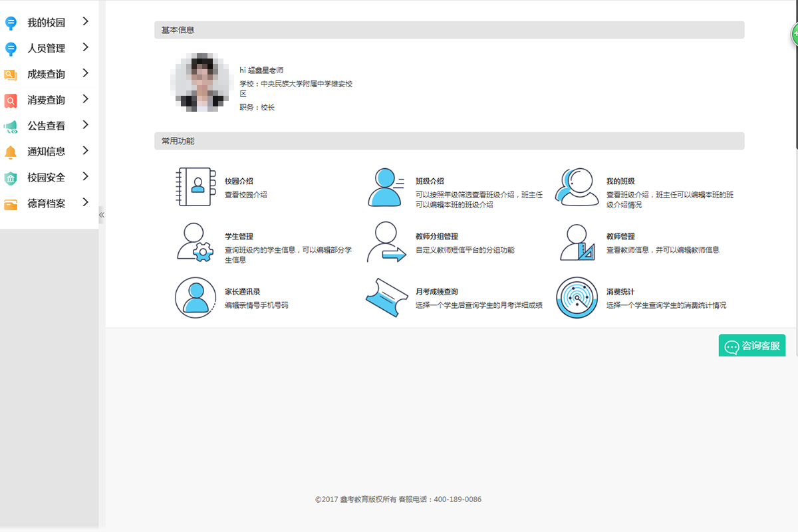Expand the 我的校园 sidebar chevron
Viewport: 798px width, 532px height.
(x=85, y=22)
